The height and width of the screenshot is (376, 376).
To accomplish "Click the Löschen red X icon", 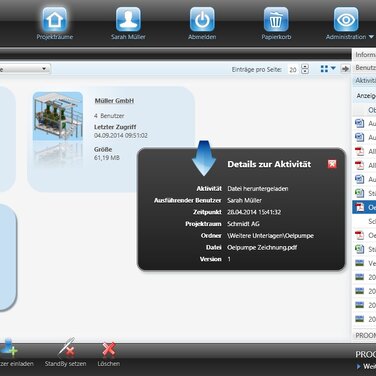I will (109, 349).
